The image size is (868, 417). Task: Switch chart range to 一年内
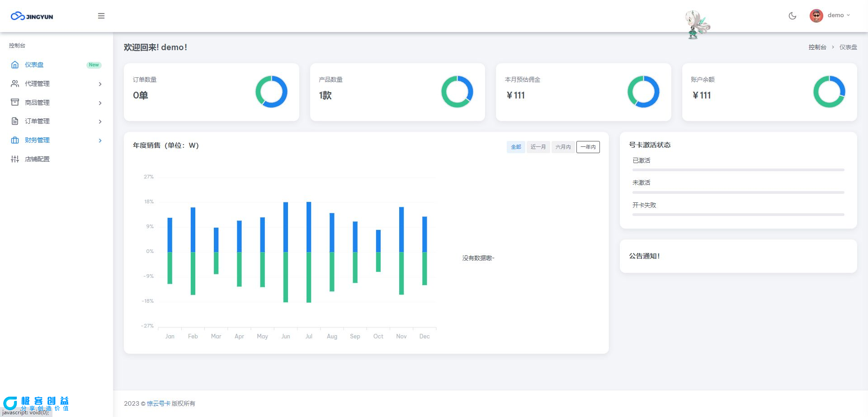[x=588, y=147]
